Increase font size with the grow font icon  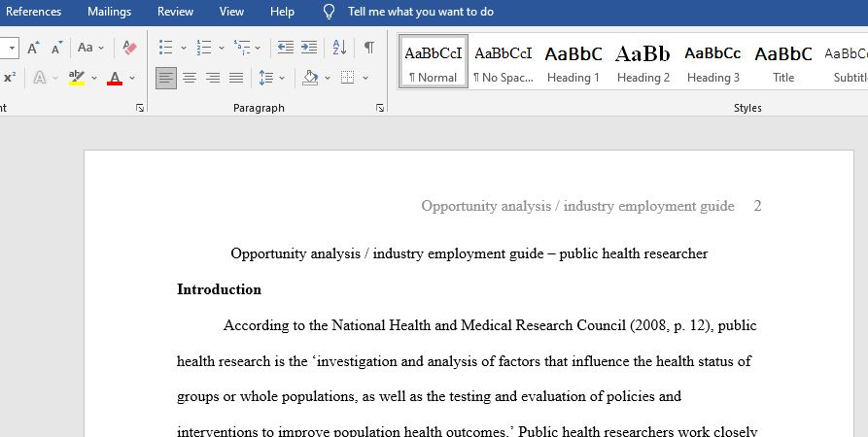[x=33, y=48]
